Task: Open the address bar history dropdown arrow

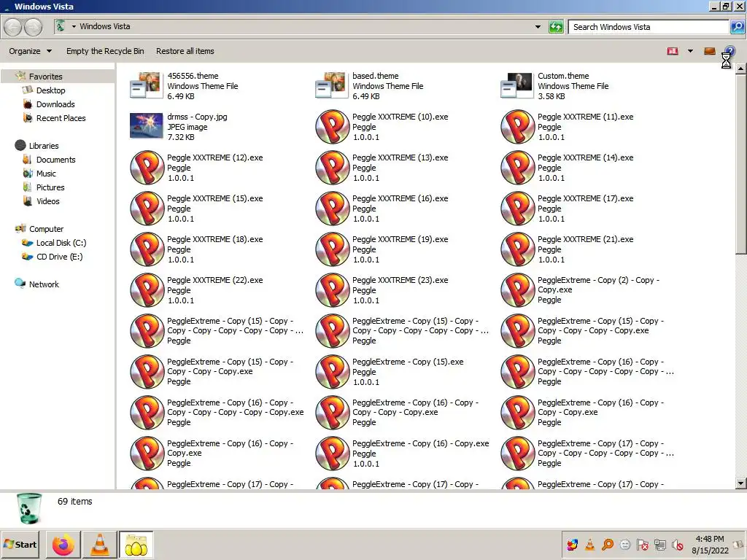Action: 538,27
